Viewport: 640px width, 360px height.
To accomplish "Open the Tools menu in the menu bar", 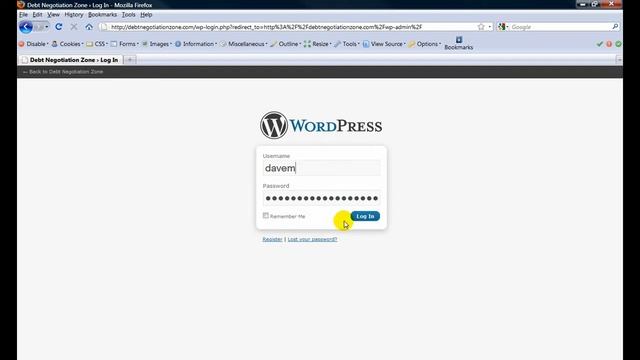I will [129, 15].
